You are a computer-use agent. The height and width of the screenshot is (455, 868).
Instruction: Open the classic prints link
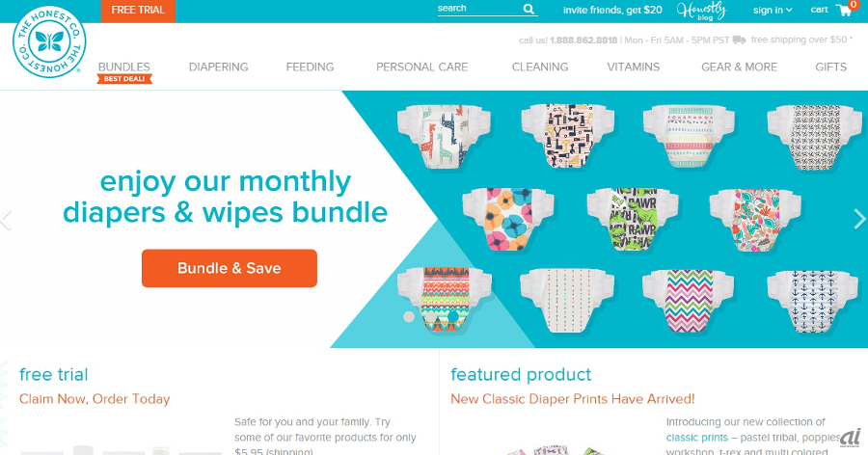(697, 438)
